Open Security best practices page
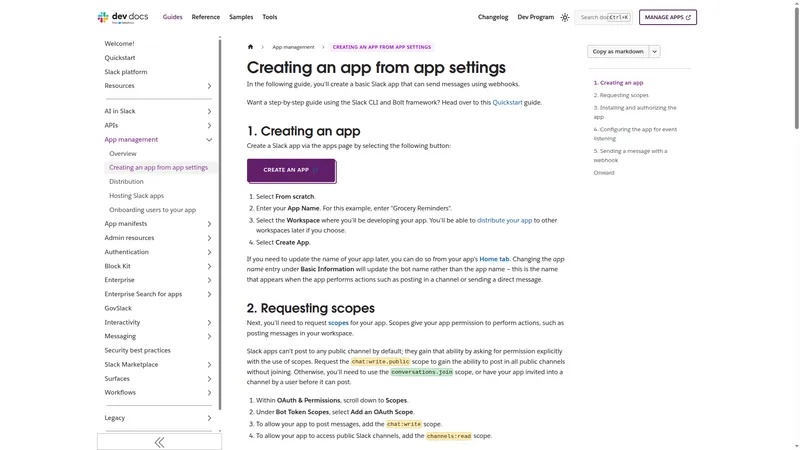 [137, 351]
